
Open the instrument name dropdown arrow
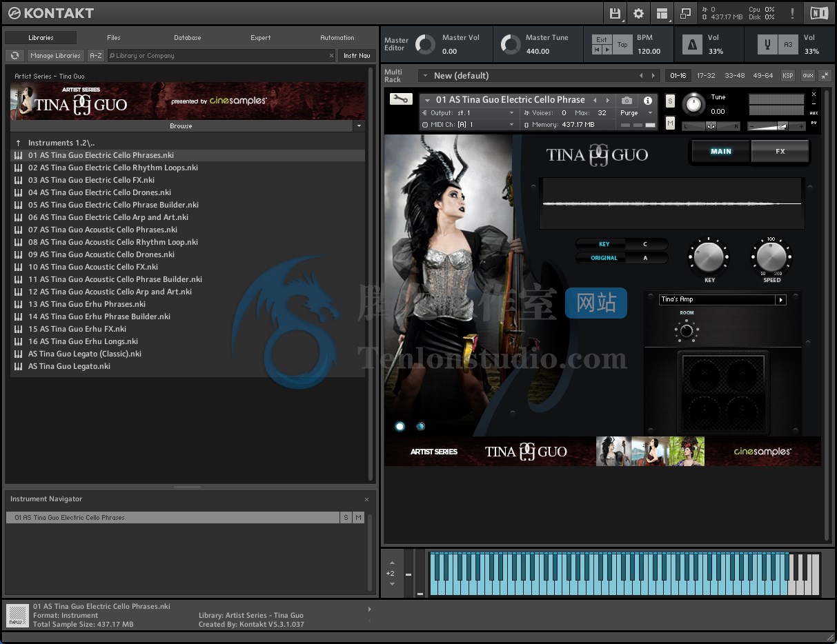coord(427,100)
